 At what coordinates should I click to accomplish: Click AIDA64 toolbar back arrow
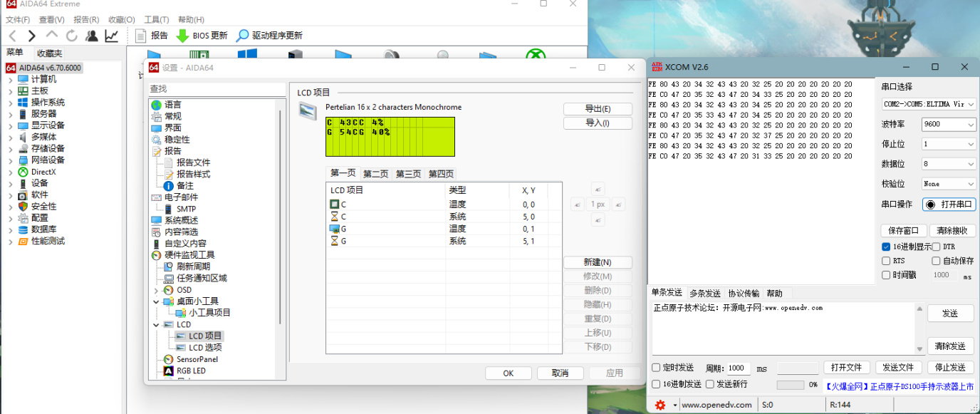click(x=12, y=36)
